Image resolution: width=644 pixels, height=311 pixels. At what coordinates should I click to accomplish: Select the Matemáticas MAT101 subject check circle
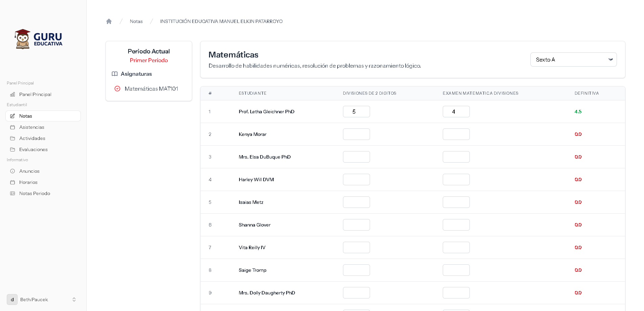point(117,89)
